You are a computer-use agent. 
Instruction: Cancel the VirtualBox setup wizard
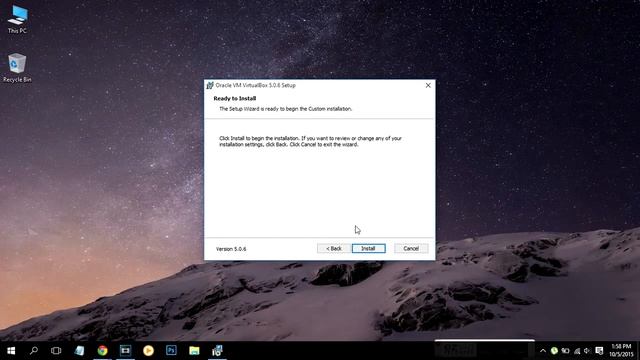pyautogui.click(x=411, y=248)
